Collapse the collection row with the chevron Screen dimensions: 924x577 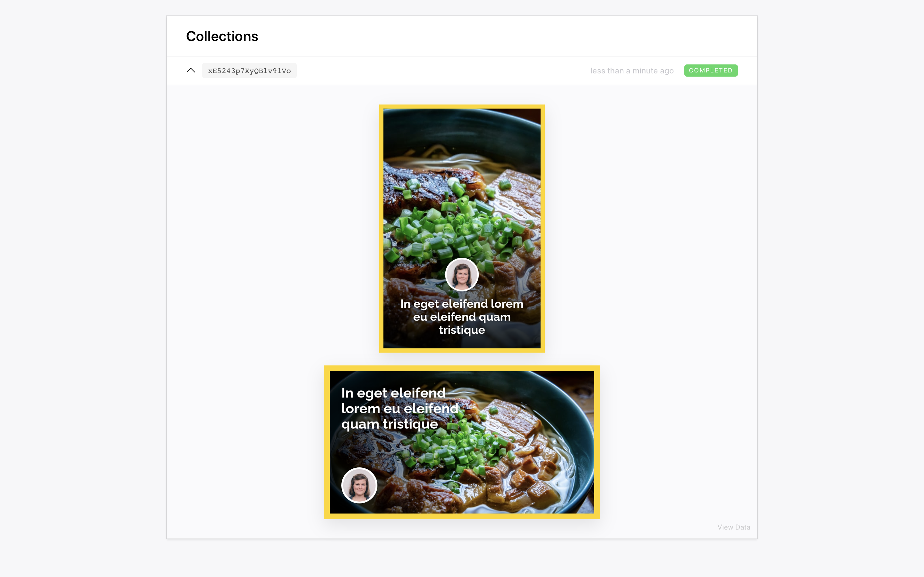(x=191, y=71)
